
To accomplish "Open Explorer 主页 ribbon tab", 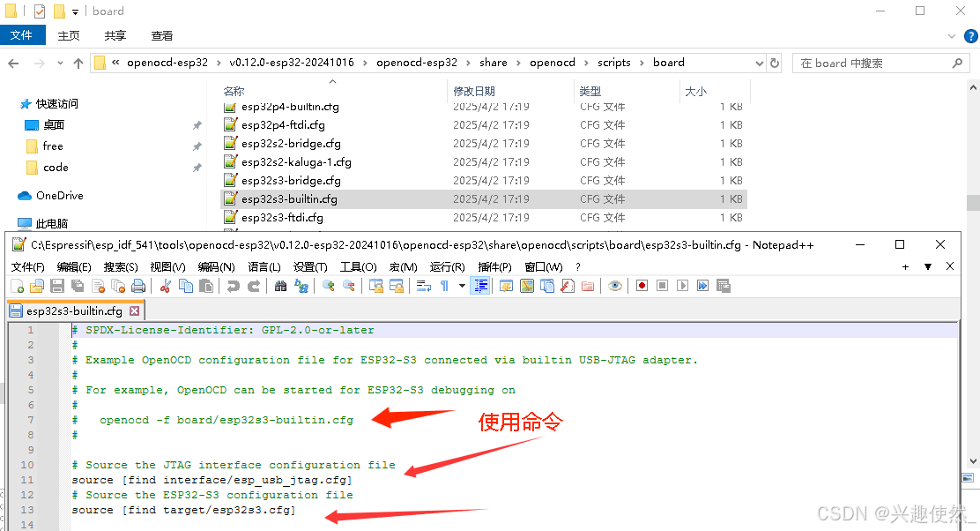I will click(x=69, y=35).
